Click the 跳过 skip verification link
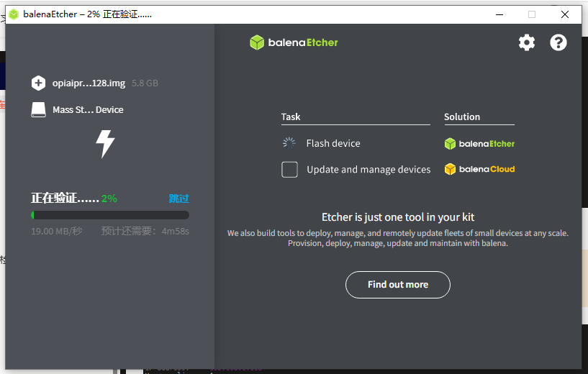 coord(179,199)
